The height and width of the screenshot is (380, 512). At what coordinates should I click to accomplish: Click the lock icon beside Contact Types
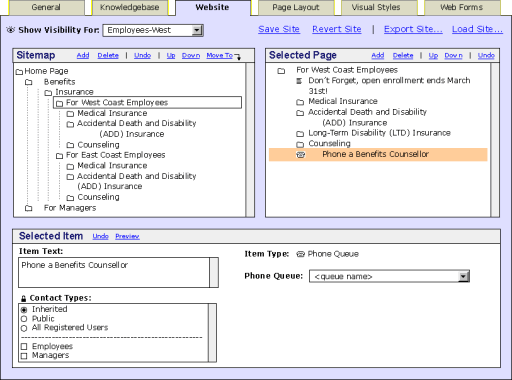point(24,298)
